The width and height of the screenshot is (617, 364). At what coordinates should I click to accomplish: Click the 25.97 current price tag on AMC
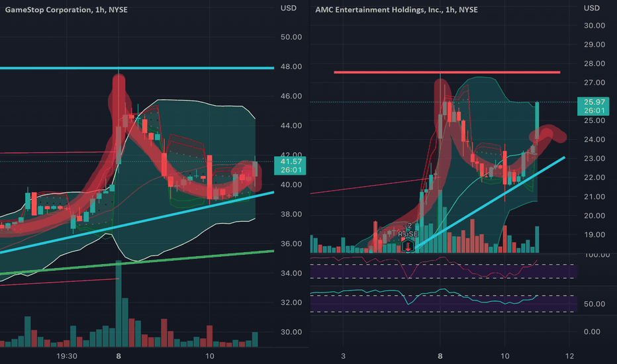pyautogui.click(x=593, y=107)
